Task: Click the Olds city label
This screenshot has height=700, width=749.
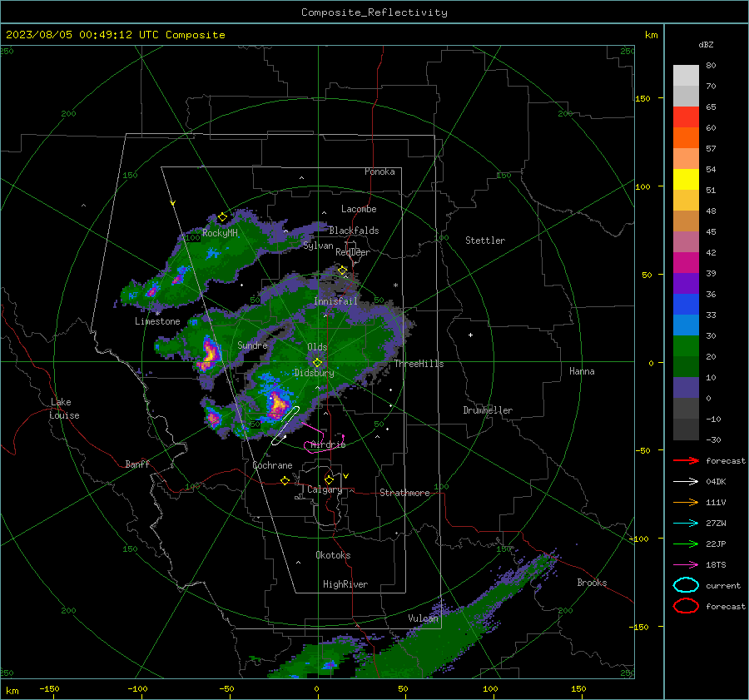Action: [317, 347]
